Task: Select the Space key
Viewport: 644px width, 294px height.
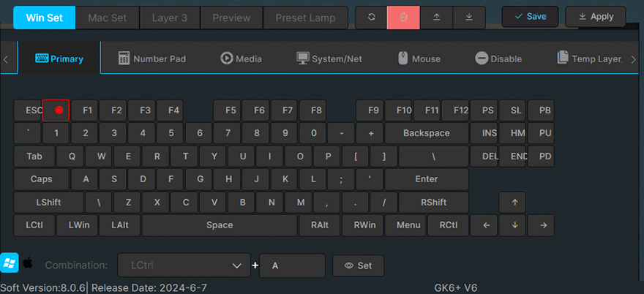Action: pyautogui.click(x=220, y=225)
